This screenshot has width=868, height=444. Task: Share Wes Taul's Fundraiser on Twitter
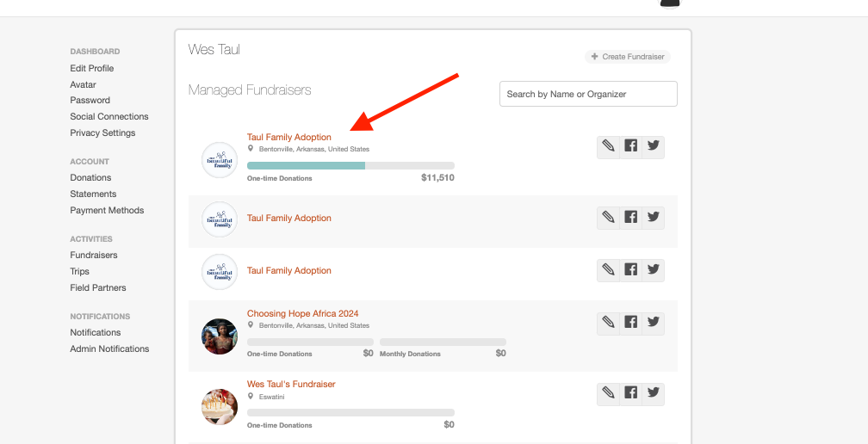pyautogui.click(x=654, y=393)
